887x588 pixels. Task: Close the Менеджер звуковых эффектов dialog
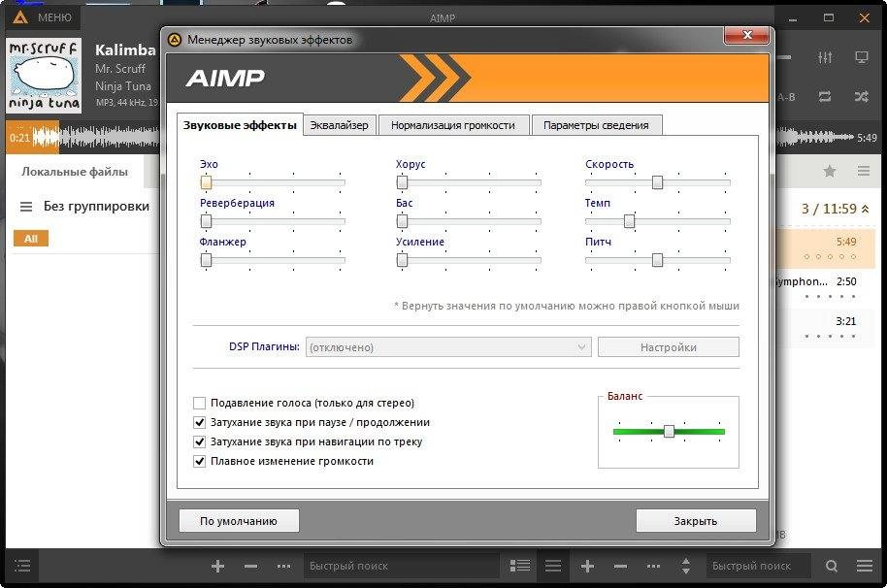746,35
